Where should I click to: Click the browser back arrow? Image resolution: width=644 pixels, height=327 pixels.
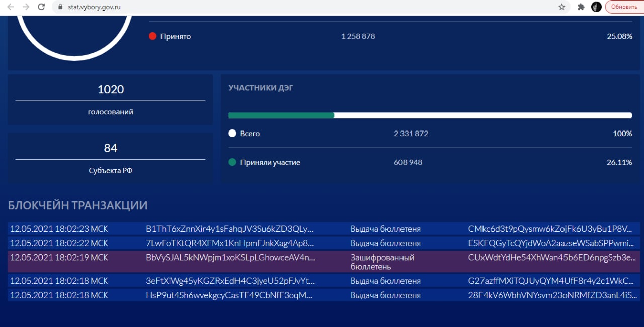point(11,7)
